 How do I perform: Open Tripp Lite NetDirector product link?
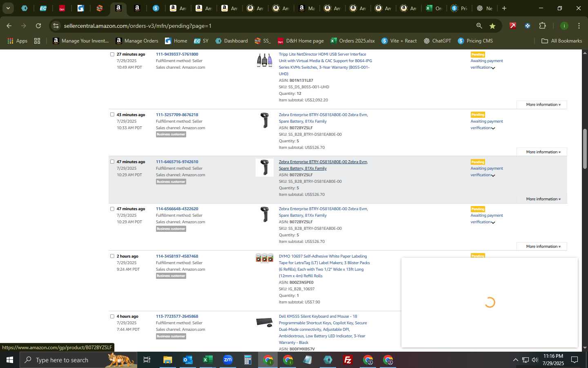point(325,64)
